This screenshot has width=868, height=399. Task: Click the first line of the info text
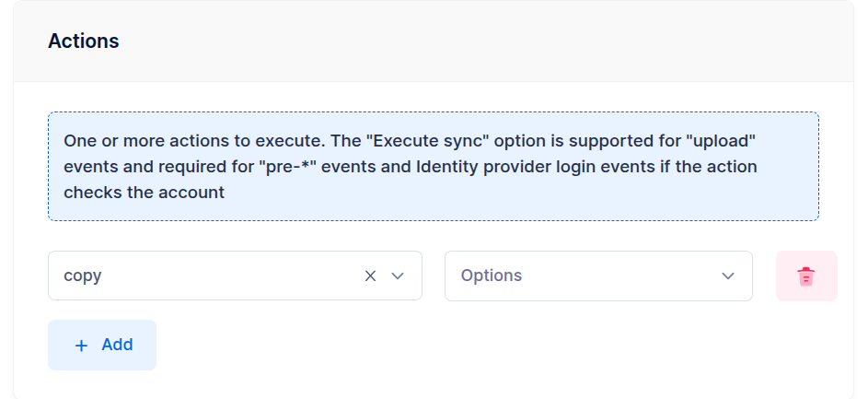[x=410, y=141]
